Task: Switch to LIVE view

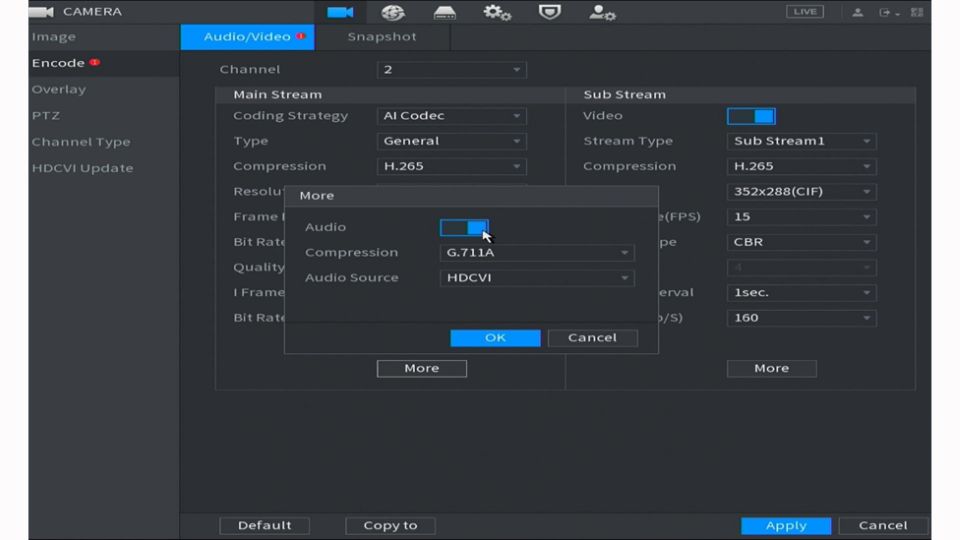Action: (x=804, y=12)
